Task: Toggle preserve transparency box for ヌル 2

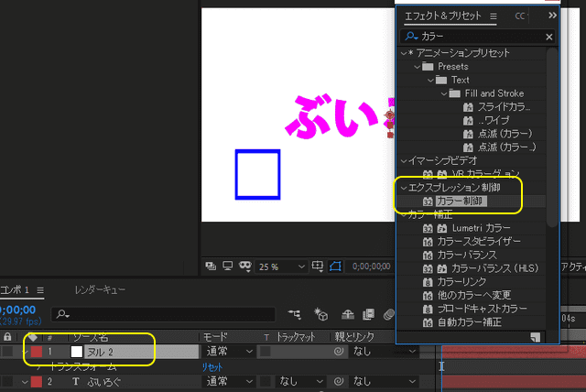Action: 266,352
